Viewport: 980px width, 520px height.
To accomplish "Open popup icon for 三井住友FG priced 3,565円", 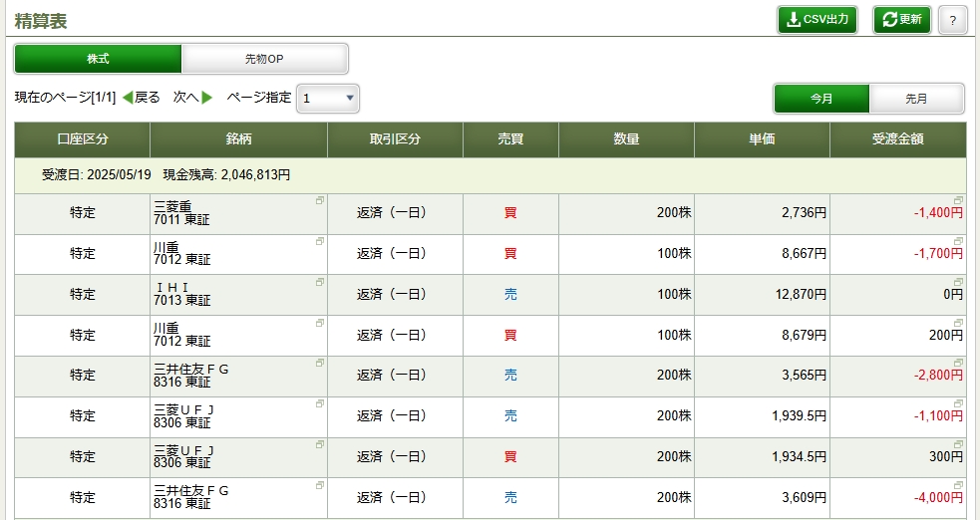I will click(x=319, y=364).
